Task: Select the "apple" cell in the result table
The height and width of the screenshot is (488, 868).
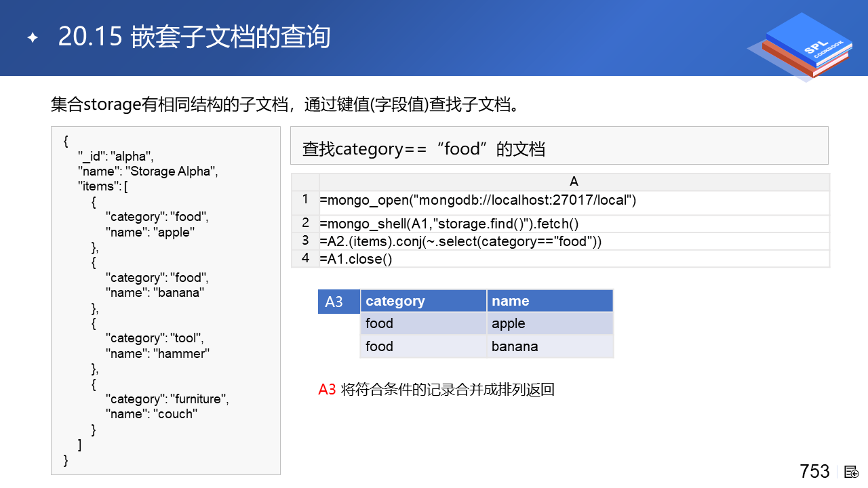Action: [550, 323]
